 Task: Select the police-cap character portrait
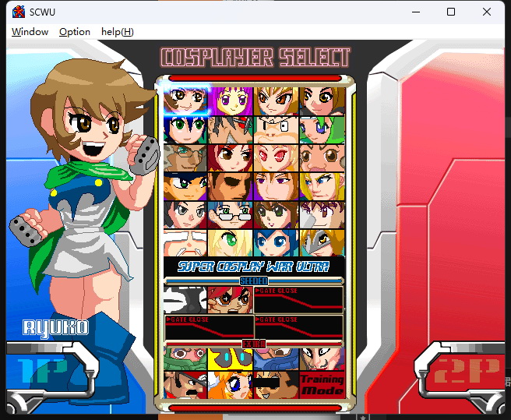point(185,186)
